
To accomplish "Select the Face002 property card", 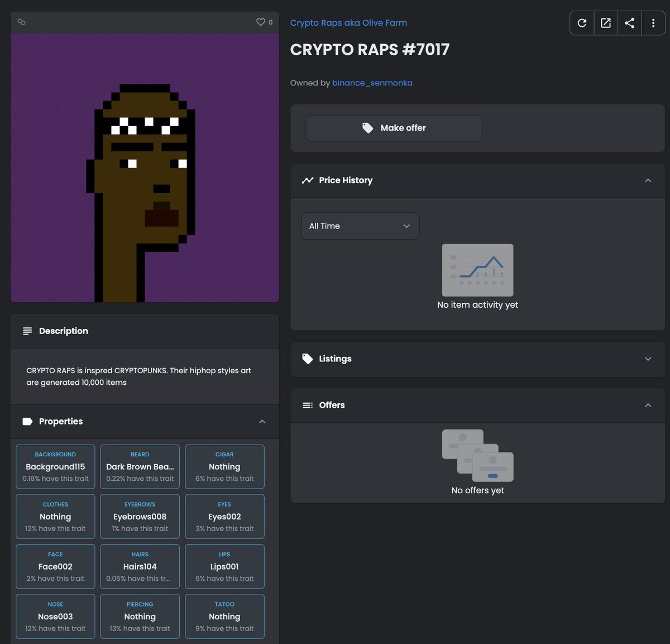I will tap(55, 567).
